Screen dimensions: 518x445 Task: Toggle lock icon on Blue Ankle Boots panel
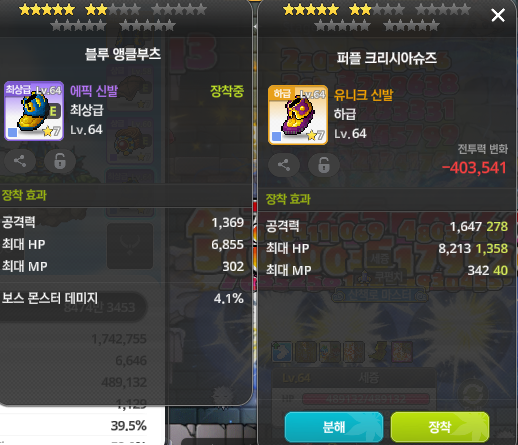60,161
